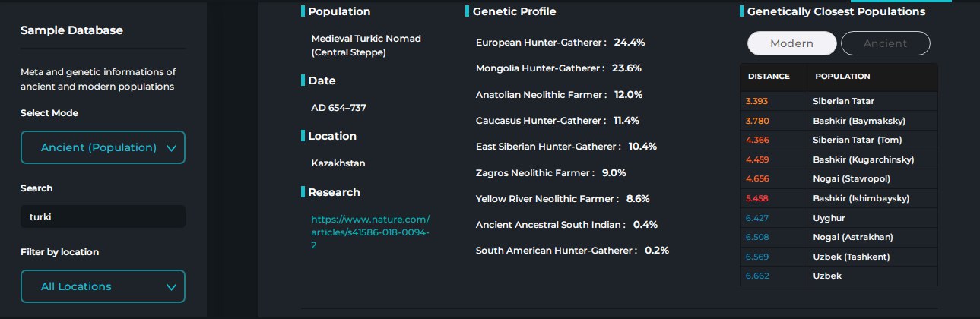This screenshot has width=980, height=319.
Task: Click the POPULATION column header
Action: tap(842, 77)
